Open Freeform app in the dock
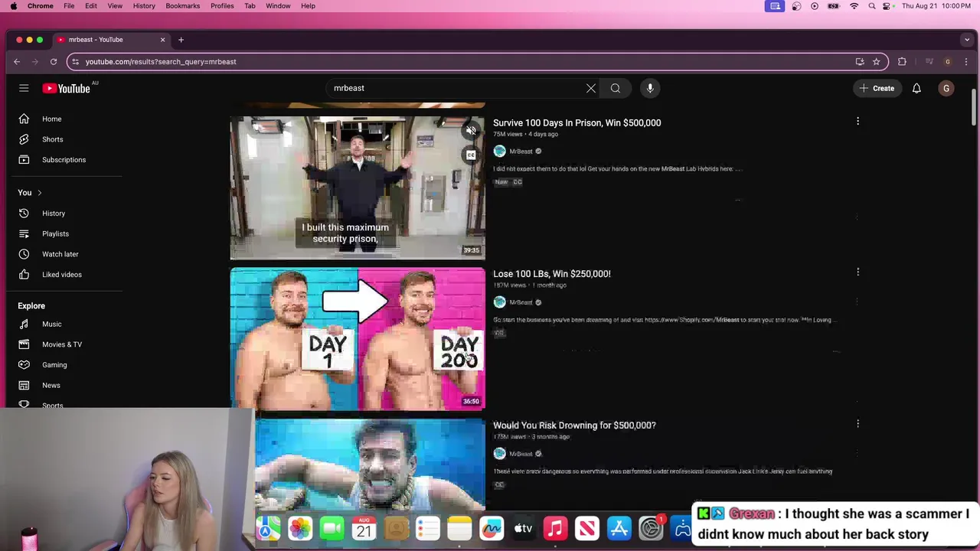This screenshot has width=980, height=551. pyautogui.click(x=492, y=528)
